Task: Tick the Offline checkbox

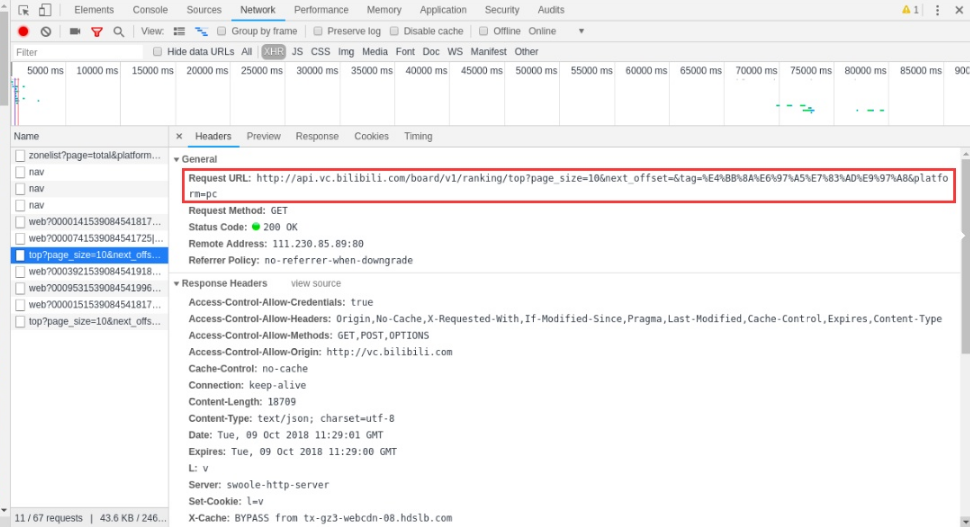Action: click(x=484, y=31)
